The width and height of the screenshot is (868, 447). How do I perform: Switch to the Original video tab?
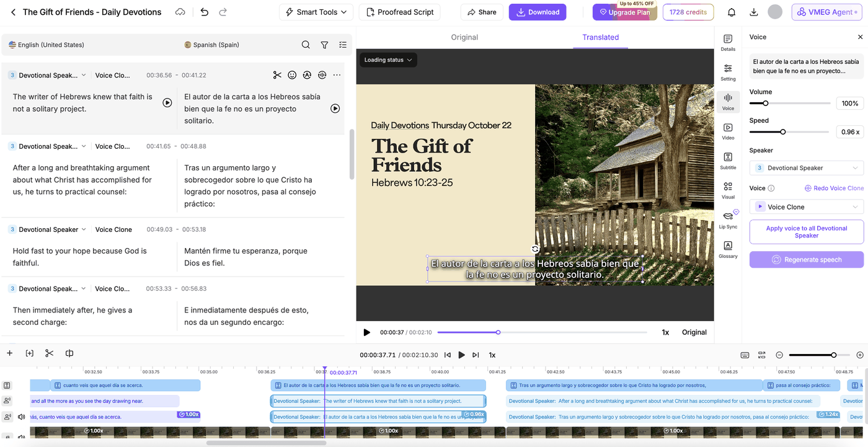click(x=464, y=37)
